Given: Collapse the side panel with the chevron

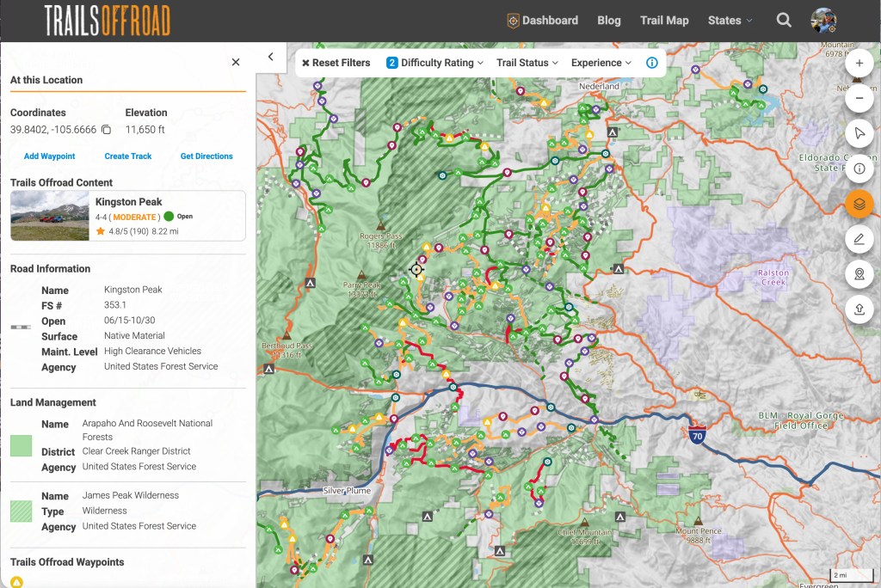Looking at the screenshot, I should (x=271, y=57).
